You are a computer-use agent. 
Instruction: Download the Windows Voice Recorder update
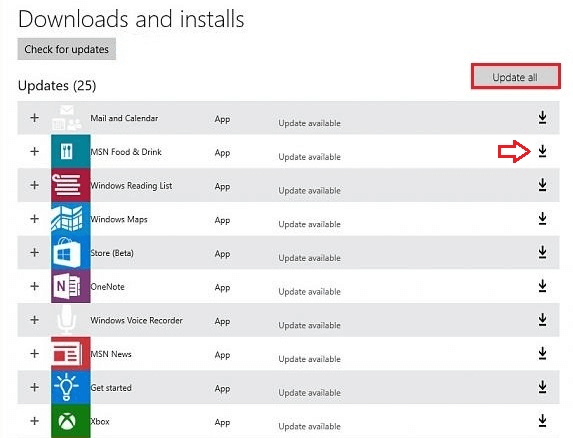[x=543, y=320]
